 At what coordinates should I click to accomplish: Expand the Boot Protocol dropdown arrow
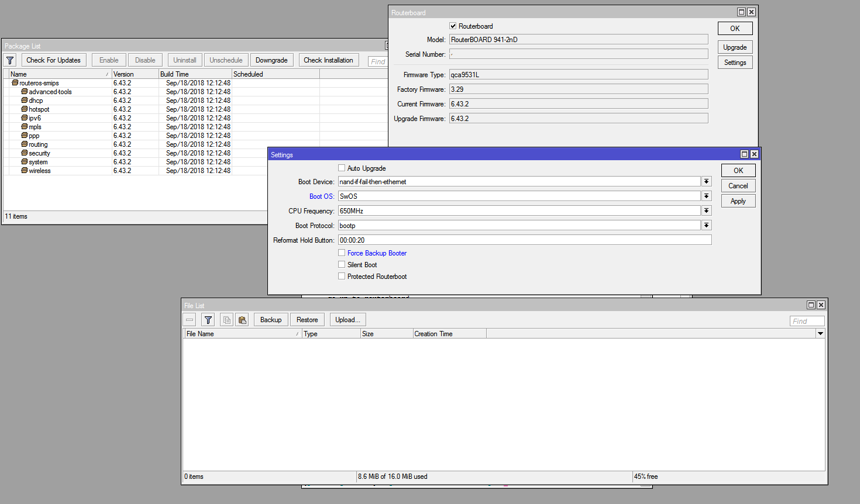pos(707,226)
